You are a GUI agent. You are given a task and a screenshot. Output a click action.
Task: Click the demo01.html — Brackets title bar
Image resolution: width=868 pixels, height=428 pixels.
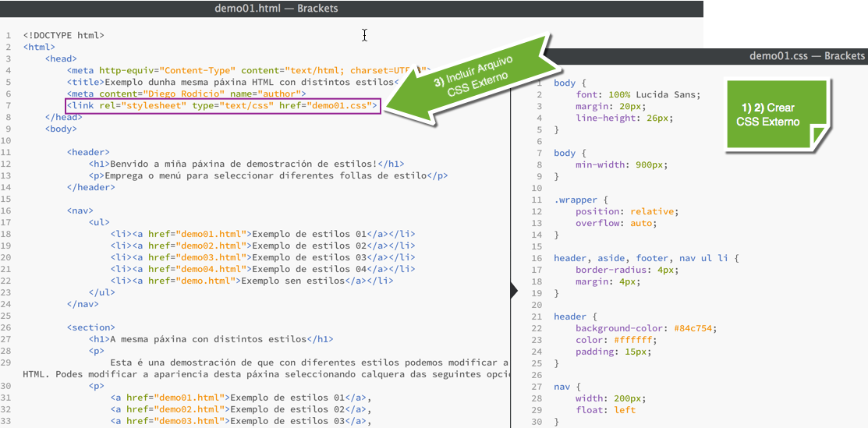(276, 9)
